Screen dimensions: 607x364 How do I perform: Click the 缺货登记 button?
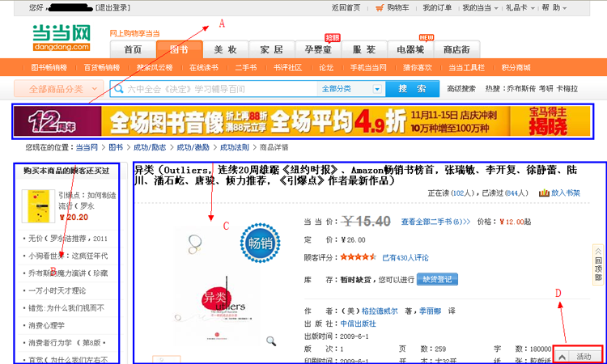pos(437,279)
